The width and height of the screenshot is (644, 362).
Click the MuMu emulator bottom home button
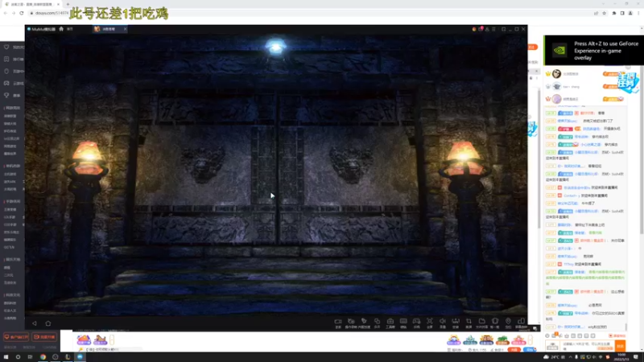tap(48, 323)
